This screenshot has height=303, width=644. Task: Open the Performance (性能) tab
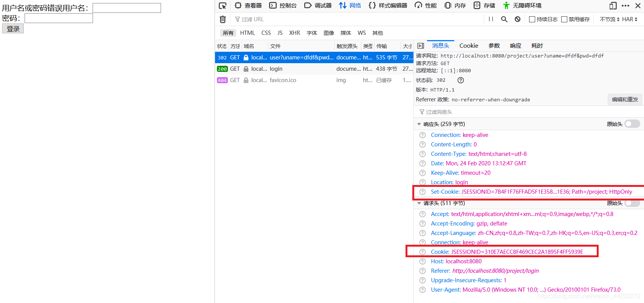coord(426,6)
